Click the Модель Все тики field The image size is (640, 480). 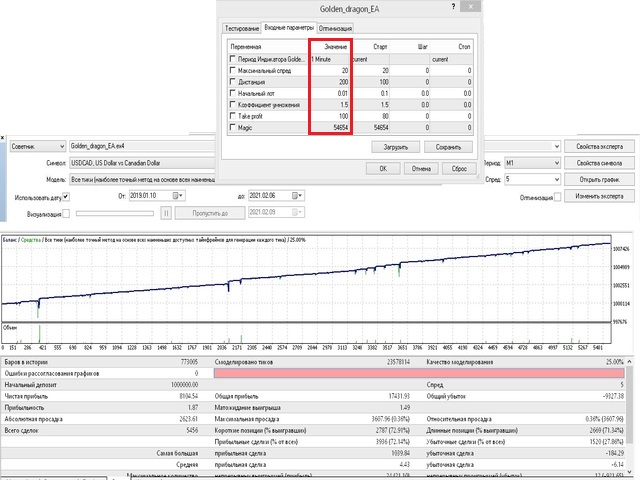click(142, 179)
